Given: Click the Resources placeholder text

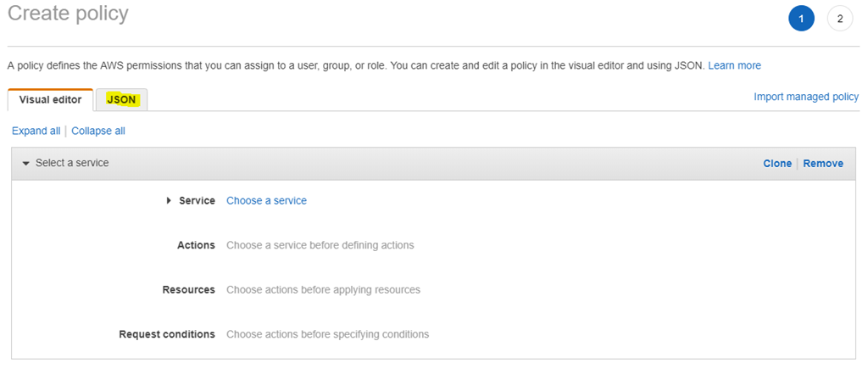Looking at the screenshot, I should pos(323,290).
